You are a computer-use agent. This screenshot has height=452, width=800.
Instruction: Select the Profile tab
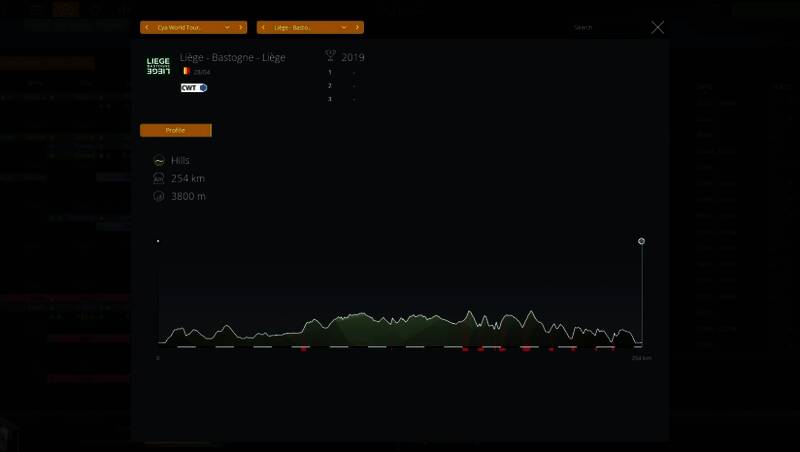coord(176,130)
